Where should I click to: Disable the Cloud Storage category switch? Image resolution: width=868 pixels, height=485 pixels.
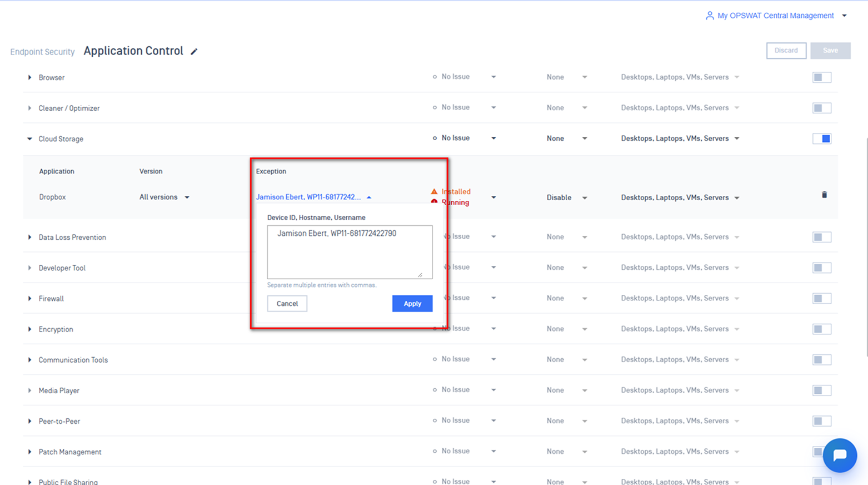coord(821,138)
